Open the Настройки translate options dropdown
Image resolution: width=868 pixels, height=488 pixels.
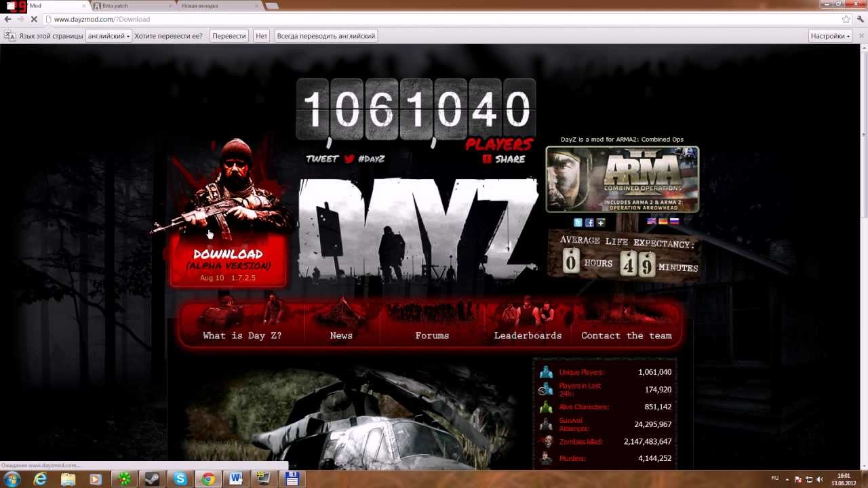click(830, 36)
